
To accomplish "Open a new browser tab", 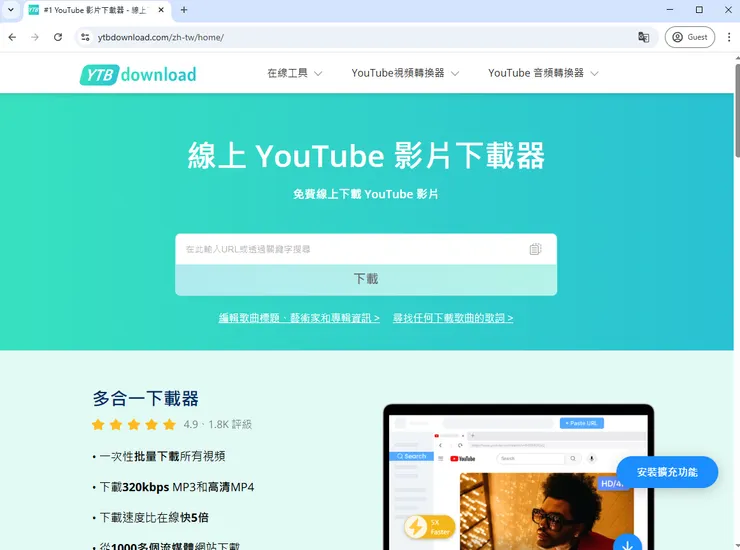I will coord(184,10).
